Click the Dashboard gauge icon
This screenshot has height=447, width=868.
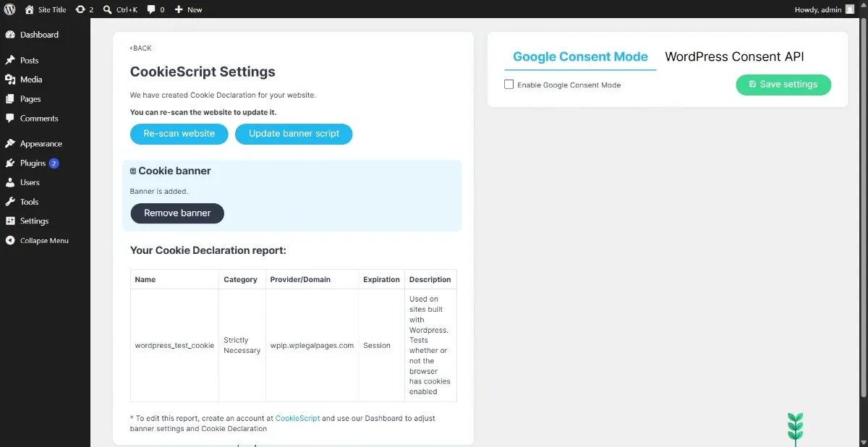coord(10,35)
